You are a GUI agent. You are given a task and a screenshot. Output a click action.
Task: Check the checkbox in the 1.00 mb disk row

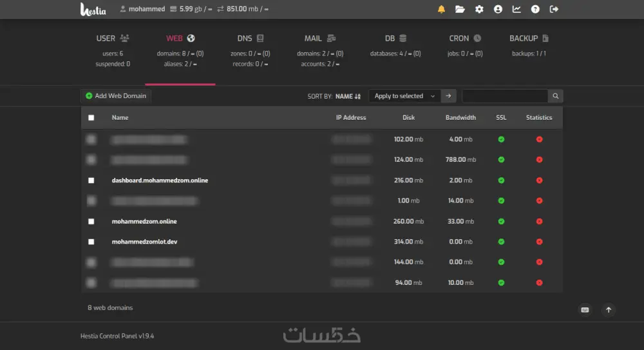tap(91, 200)
